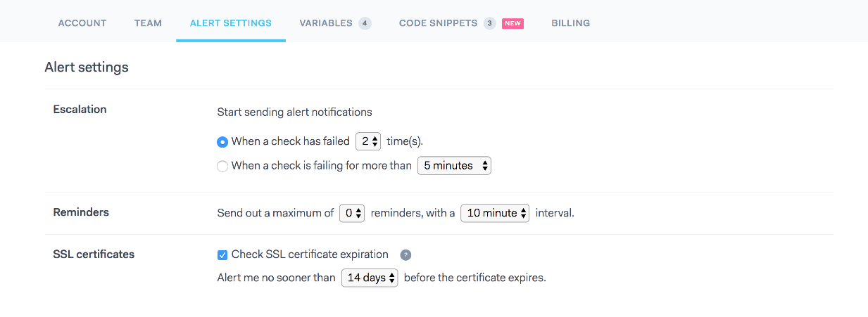Click the pink NEW badge
The width and height of the screenshot is (868, 317).
512,23
